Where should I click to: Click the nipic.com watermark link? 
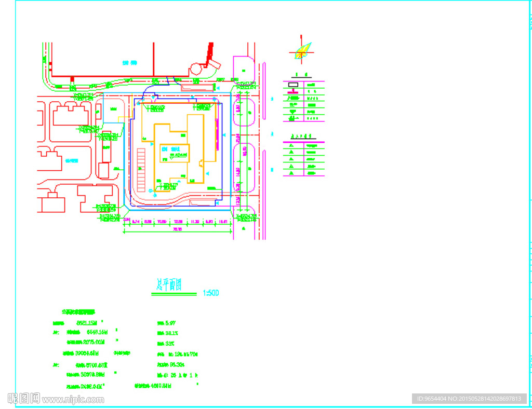click(73, 399)
